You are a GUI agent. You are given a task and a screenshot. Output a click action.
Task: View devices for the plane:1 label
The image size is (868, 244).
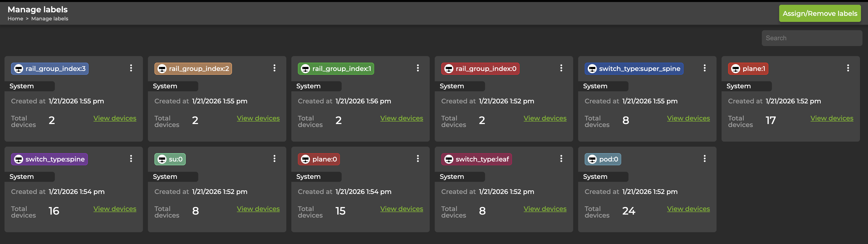click(x=832, y=118)
